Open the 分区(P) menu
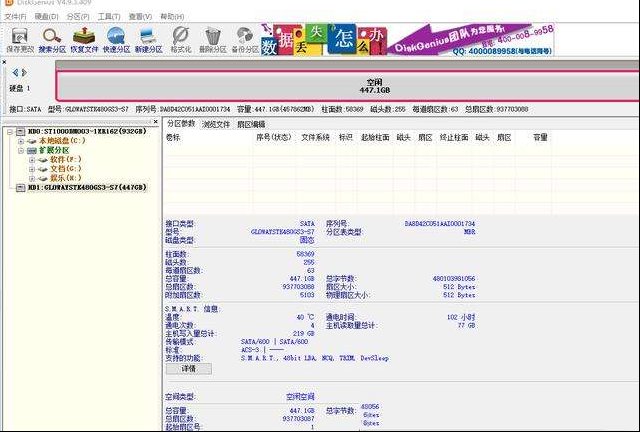The image size is (640, 432). (x=78, y=16)
